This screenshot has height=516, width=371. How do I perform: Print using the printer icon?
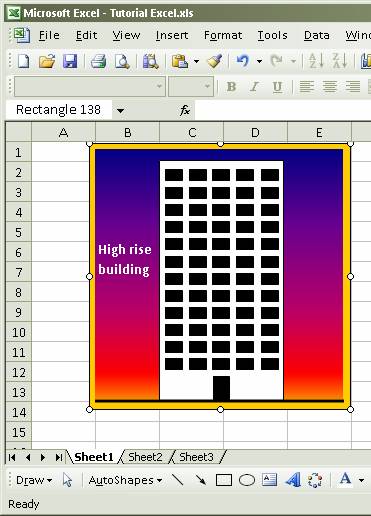click(98, 61)
